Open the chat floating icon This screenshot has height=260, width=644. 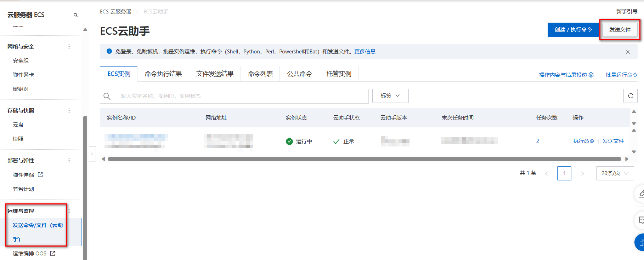point(640,220)
